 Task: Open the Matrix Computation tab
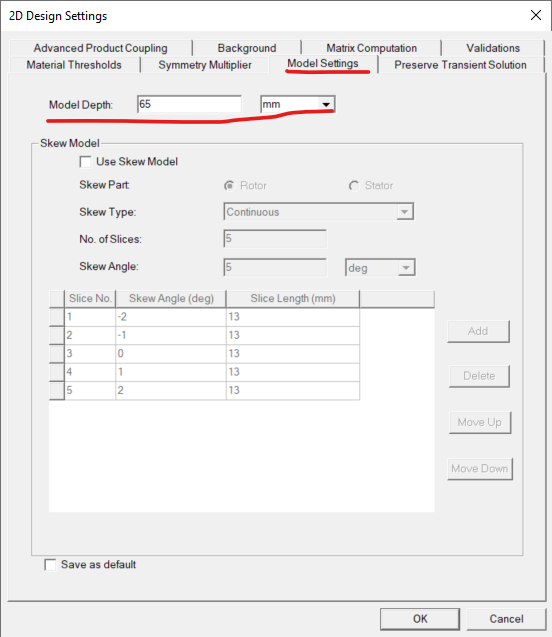pyautogui.click(x=371, y=48)
